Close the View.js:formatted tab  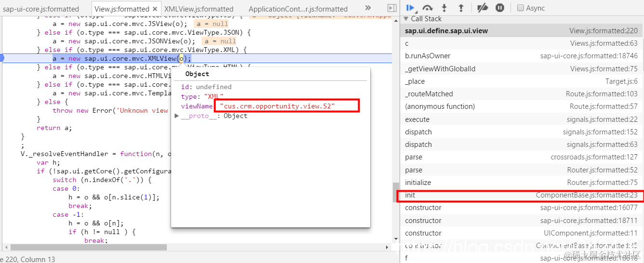click(x=155, y=9)
